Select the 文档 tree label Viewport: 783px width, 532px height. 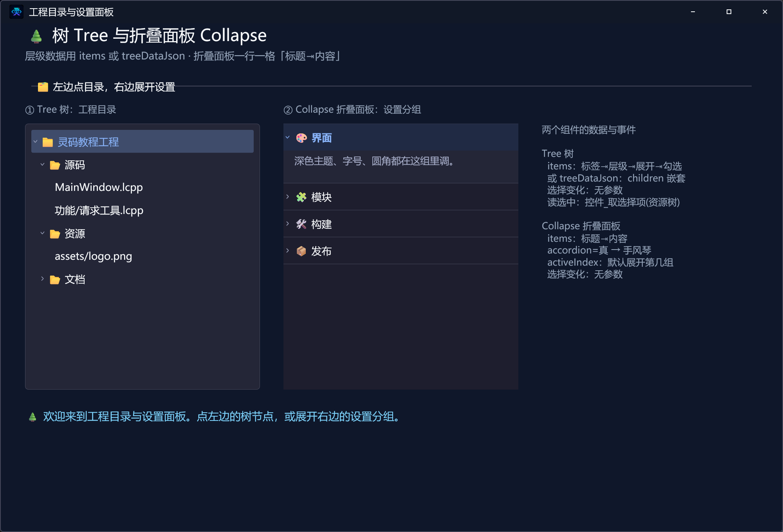(75, 280)
